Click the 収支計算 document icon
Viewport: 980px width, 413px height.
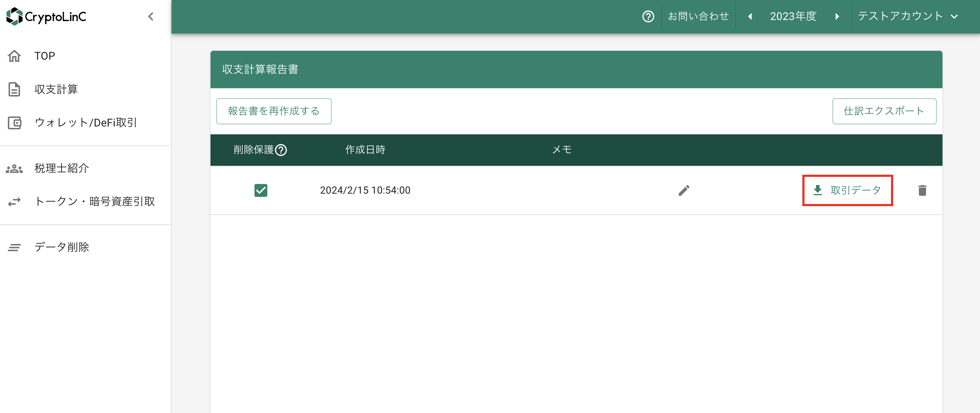(14, 89)
